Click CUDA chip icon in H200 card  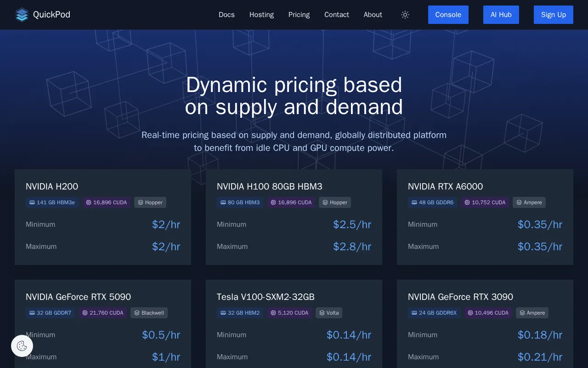click(x=89, y=202)
